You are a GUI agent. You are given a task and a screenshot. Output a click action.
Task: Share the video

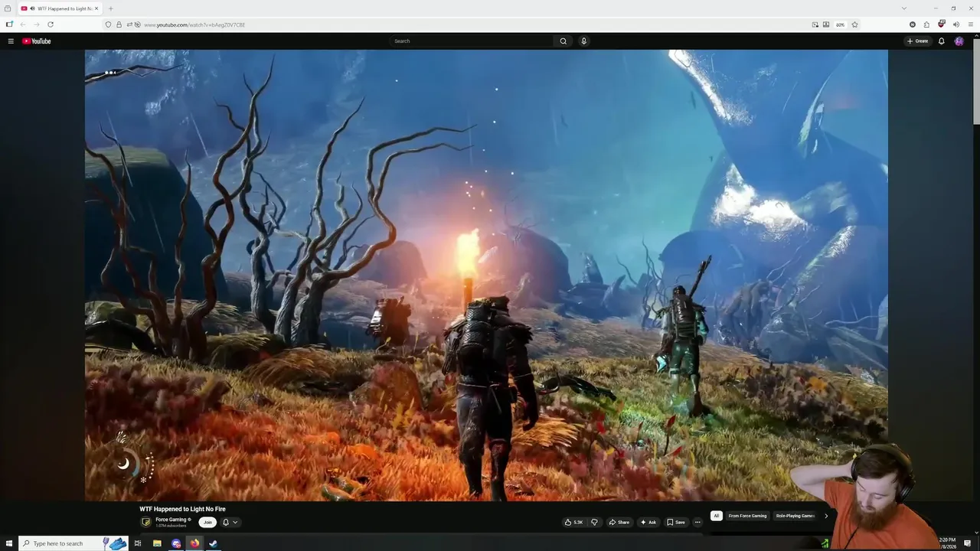coord(619,523)
